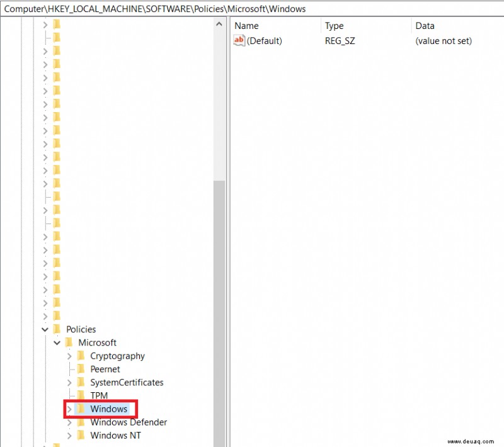Viewport: 504px width, 447px height.
Task: Expand the Windows NT key
Action: (x=69, y=436)
